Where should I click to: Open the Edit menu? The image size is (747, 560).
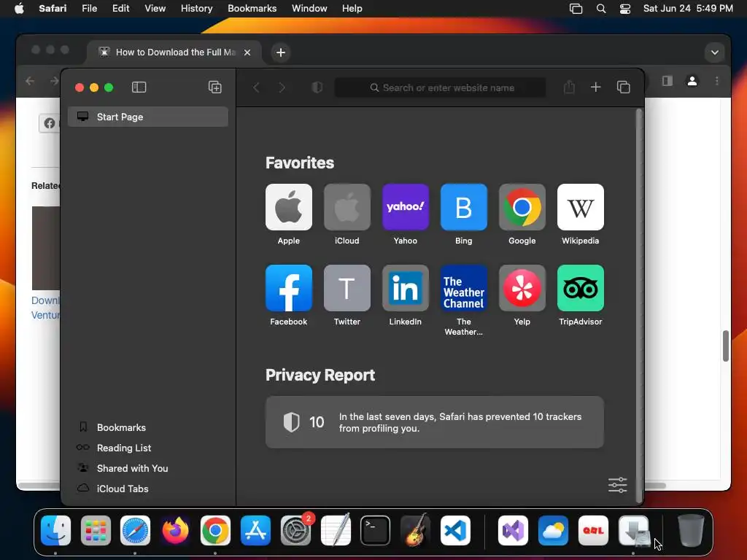120,9
